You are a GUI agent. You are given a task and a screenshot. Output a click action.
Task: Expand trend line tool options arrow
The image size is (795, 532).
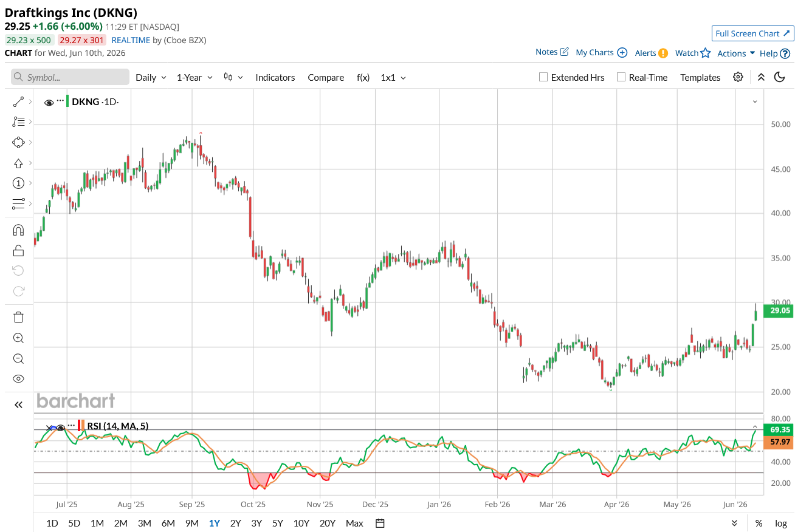(x=30, y=102)
